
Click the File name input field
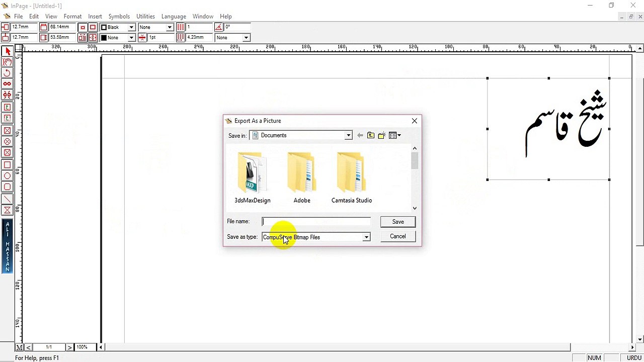[x=316, y=222]
